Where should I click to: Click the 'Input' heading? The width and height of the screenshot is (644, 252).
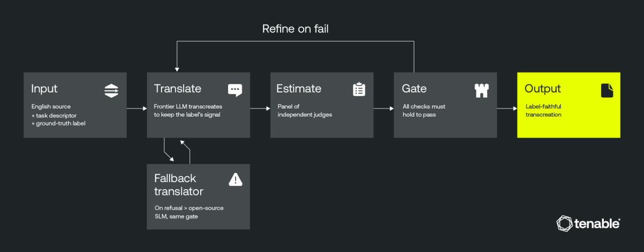pyautogui.click(x=44, y=89)
